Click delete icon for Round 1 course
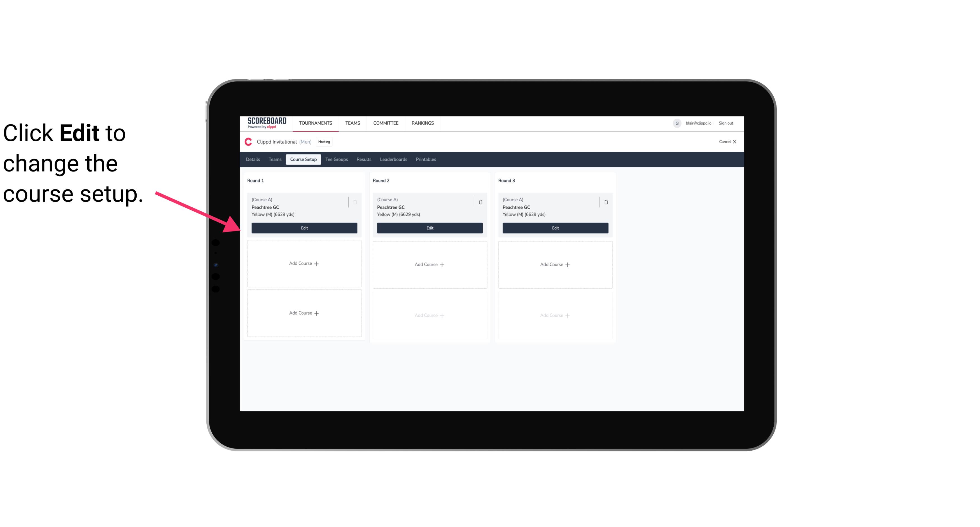The height and width of the screenshot is (527, 980). [x=354, y=202]
